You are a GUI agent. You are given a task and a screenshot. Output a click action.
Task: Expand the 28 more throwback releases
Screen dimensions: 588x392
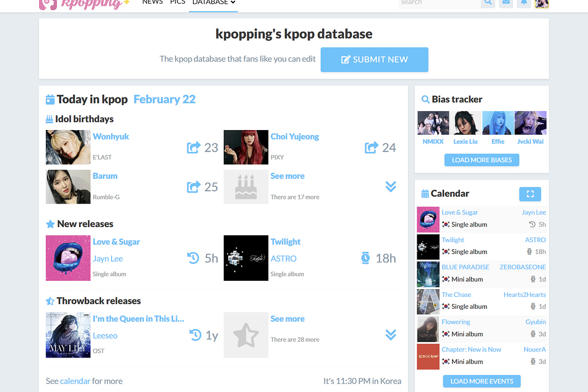[391, 335]
